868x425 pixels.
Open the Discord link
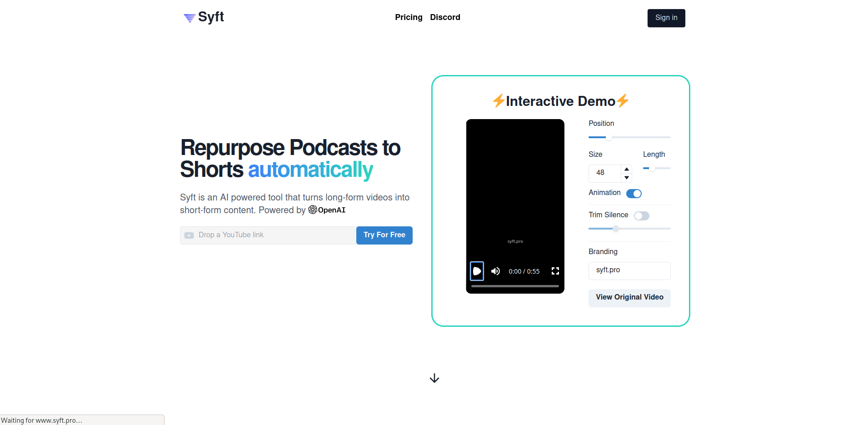click(445, 17)
